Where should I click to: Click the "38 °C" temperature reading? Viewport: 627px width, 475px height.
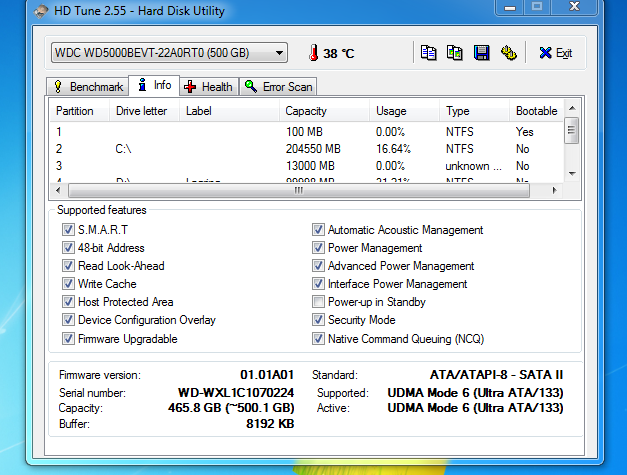point(338,53)
